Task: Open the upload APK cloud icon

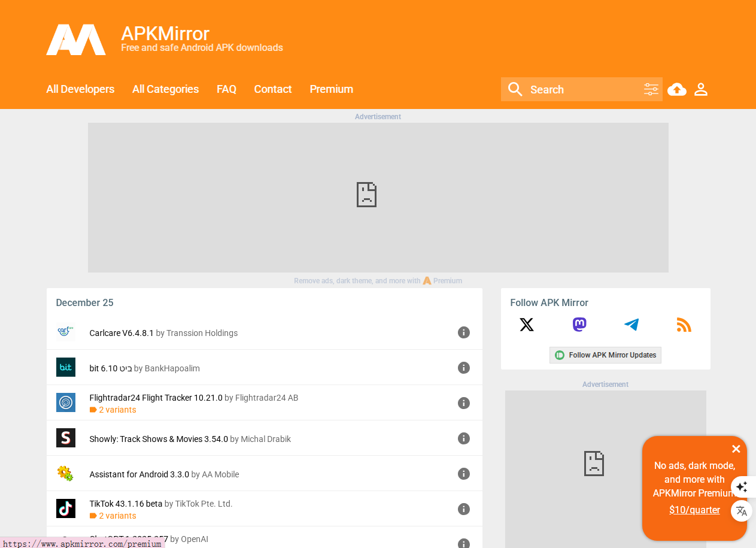Action: pos(676,89)
